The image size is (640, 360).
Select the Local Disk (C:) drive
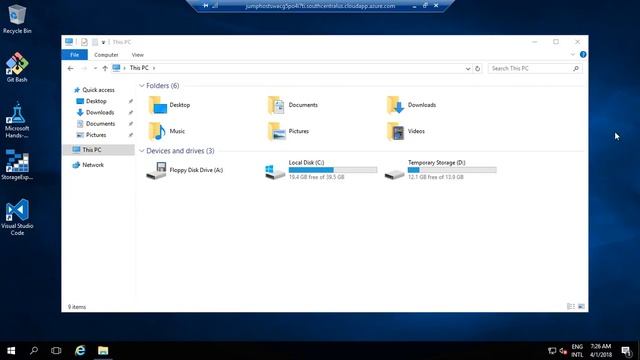[x=321, y=170]
